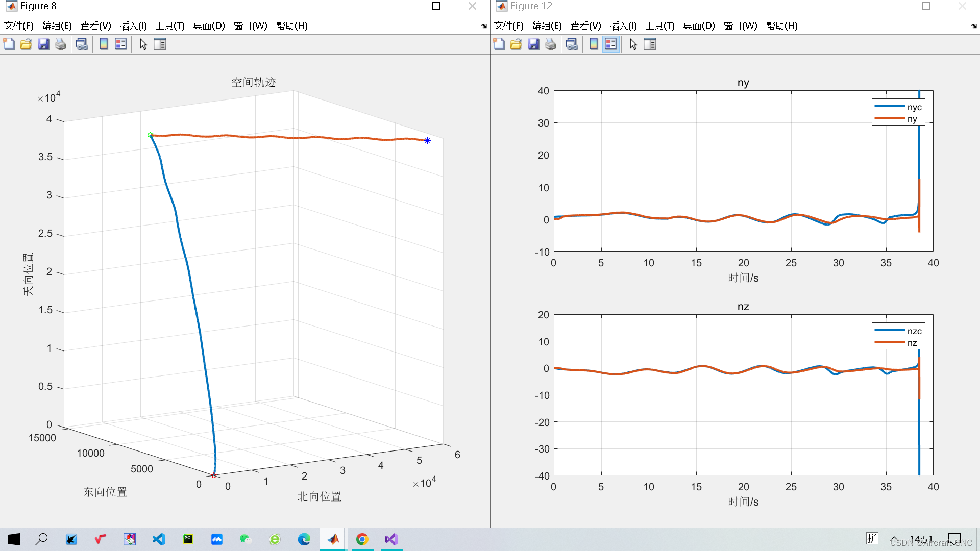Expand hidden system tray icons chevron
Viewport: 980px width, 551px height.
[x=894, y=539]
